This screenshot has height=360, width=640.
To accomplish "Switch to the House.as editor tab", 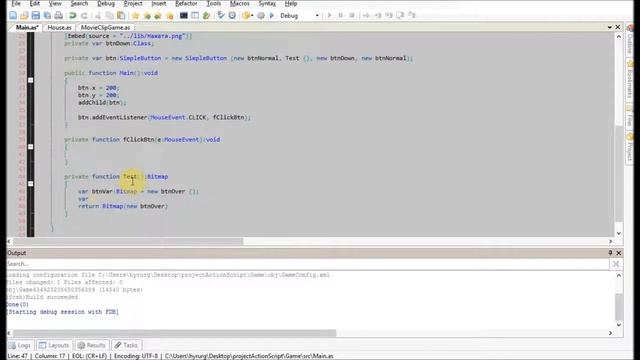I will pyautogui.click(x=59, y=27).
